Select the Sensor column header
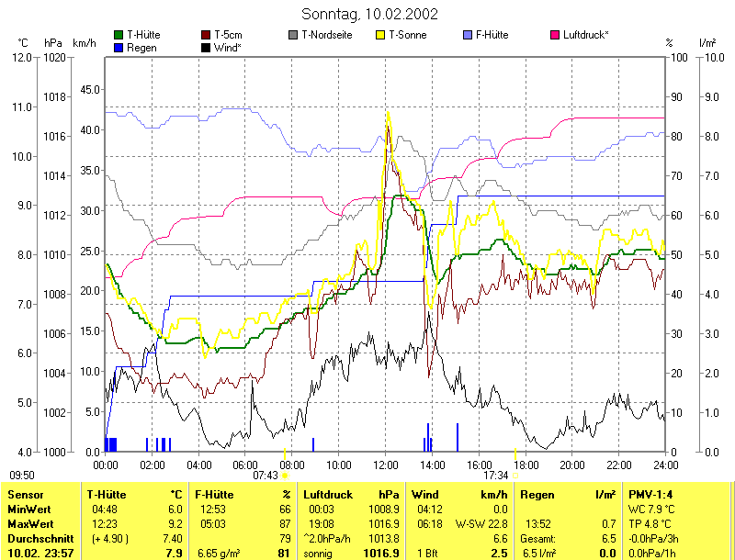 point(24,495)
